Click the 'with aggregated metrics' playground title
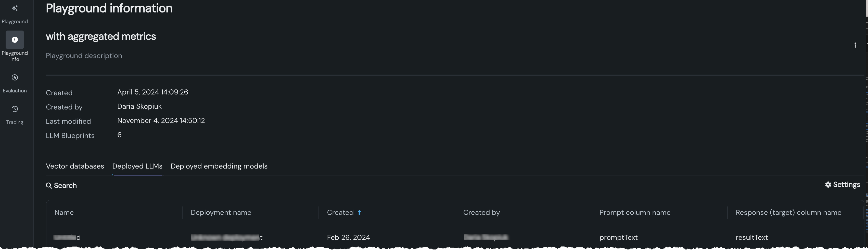This screenshot has width=868, height=250. (101, 36)
